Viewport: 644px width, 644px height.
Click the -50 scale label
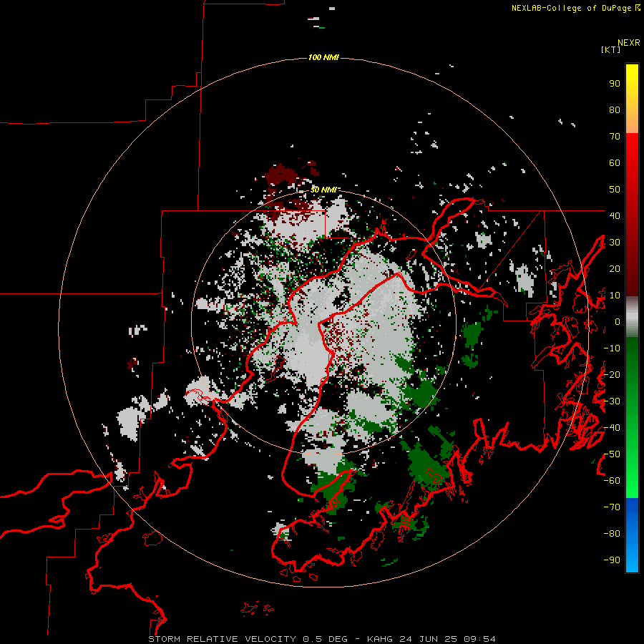(612, 454)
